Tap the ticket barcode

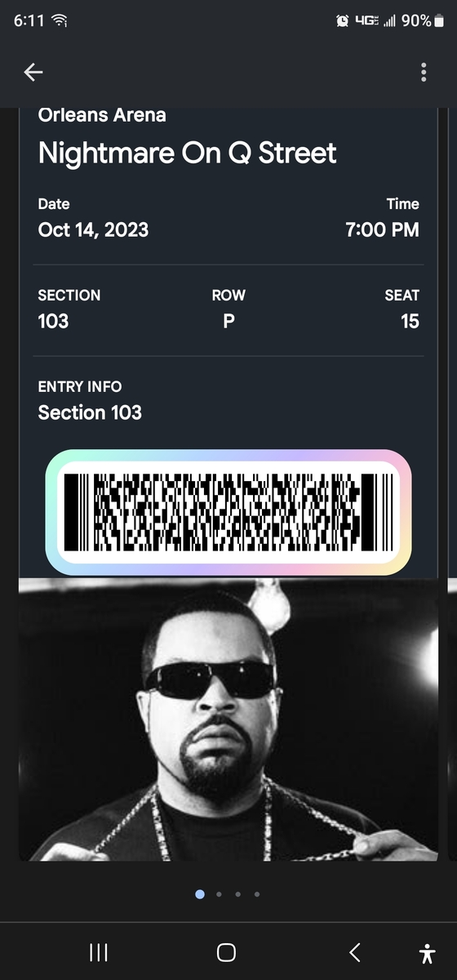coord(228,512)
